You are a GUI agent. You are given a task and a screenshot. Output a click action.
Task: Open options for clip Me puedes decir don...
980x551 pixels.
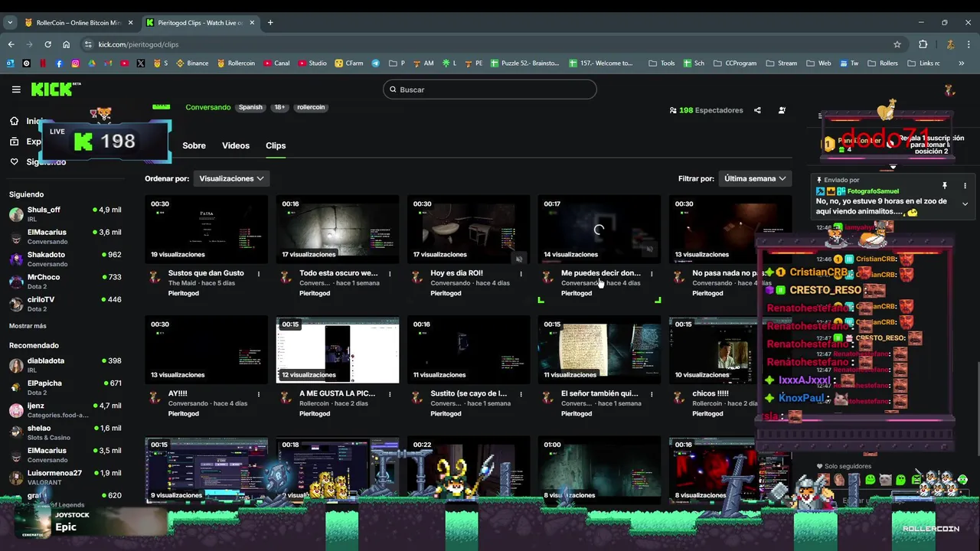pyautogui.click(x=652, y=273)
